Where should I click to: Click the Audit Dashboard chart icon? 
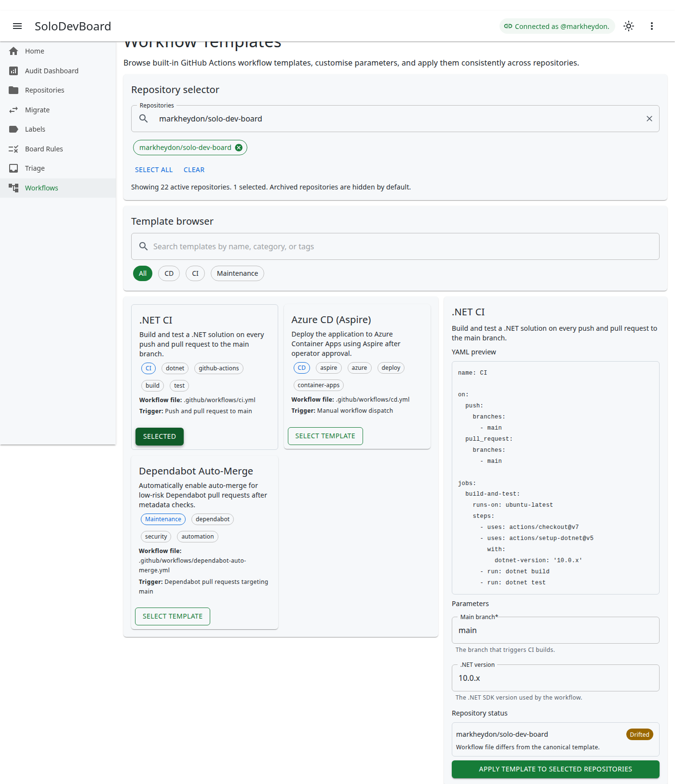13,71
